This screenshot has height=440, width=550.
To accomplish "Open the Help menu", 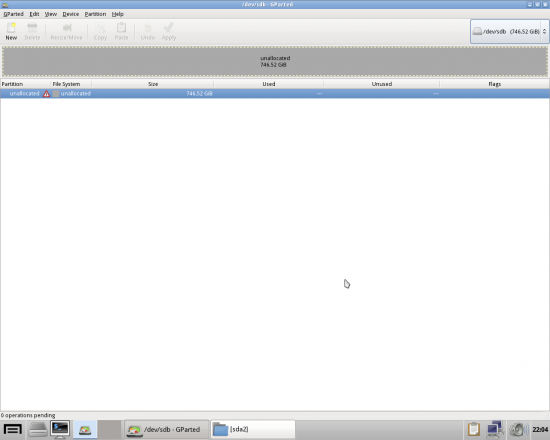I will point(118,14).
